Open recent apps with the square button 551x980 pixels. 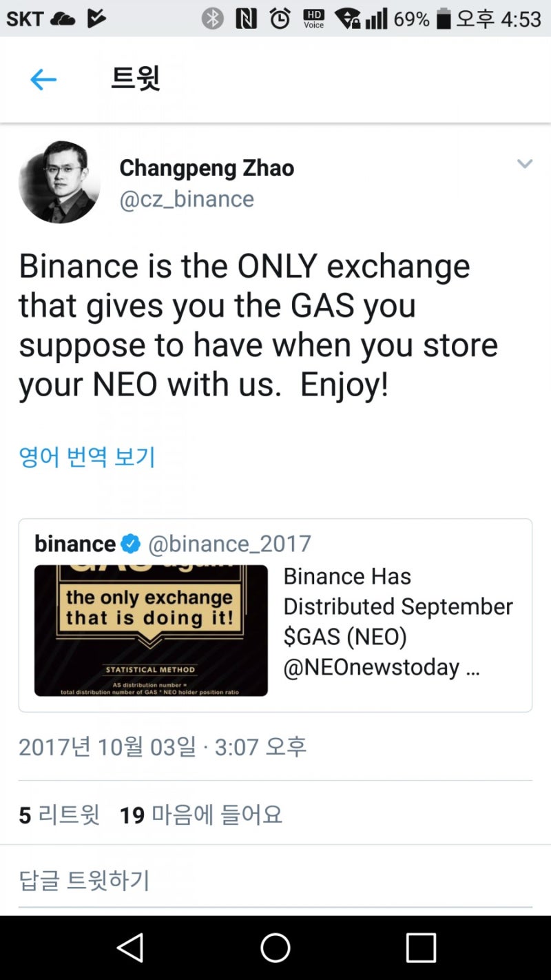420,947
